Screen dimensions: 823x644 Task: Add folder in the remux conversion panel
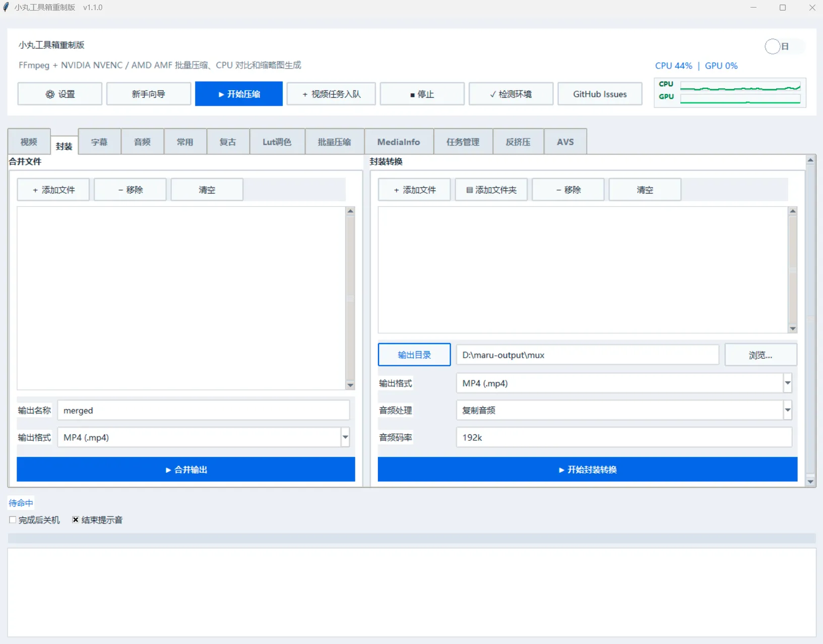coord(491,189)
